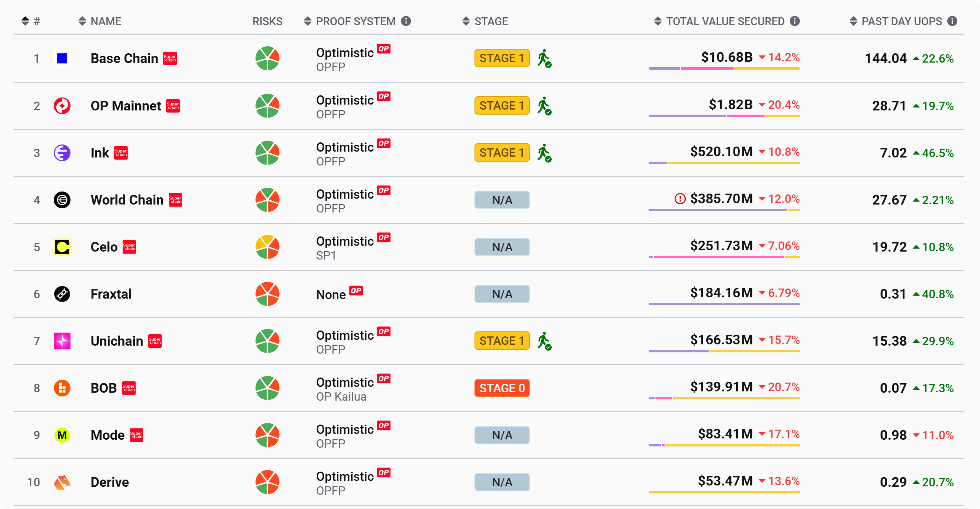Click the red warning icon on World Chain TVS
Image resolution: width=980 pixels, height=509 pixels.
pyautogui.click(x=680, y=199)
